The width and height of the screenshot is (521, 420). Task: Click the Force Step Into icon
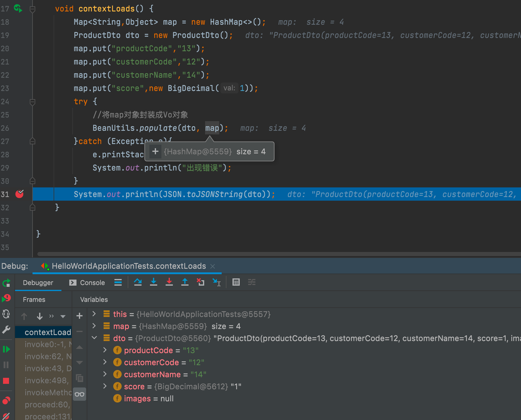169,282
